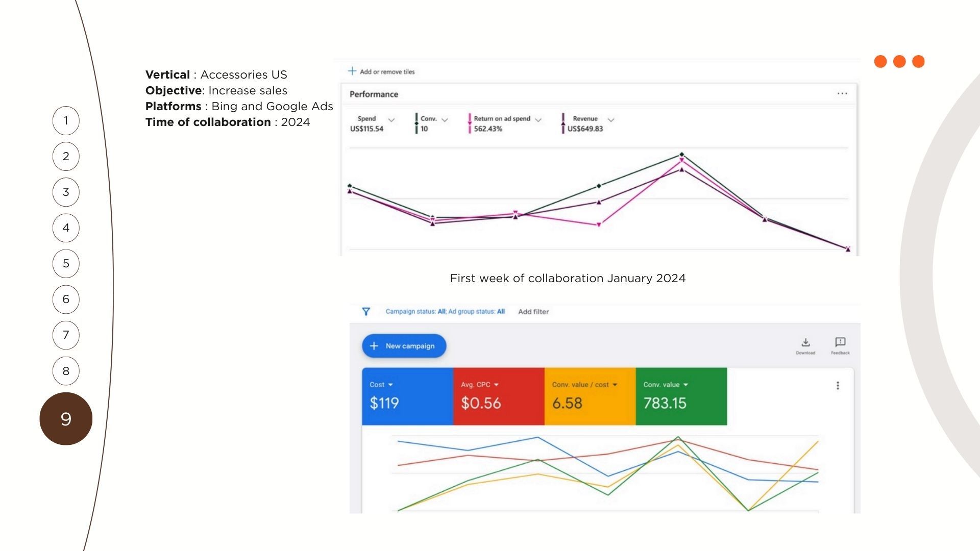
Task: Click the blue $119 cost tile
Action: pyautogui.click(x=407, y=396)
